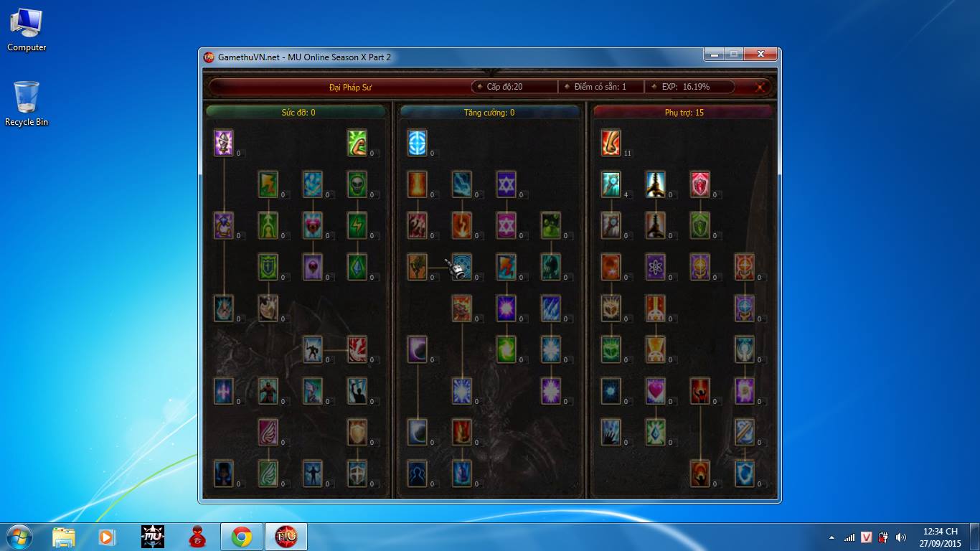Click the 'Đại Pháp Sư' class title
Viewport: 980px width, 551px height.
coord(350,87)
